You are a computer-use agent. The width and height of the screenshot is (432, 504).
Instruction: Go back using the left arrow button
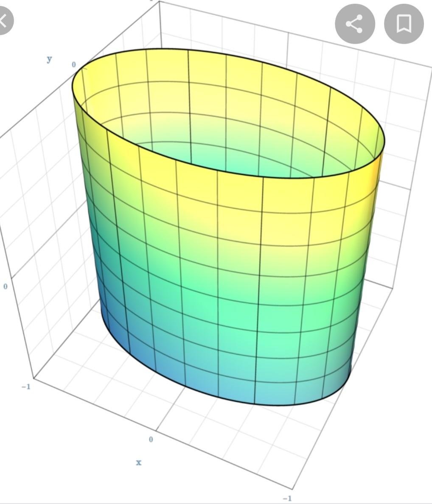coord(3,20)
